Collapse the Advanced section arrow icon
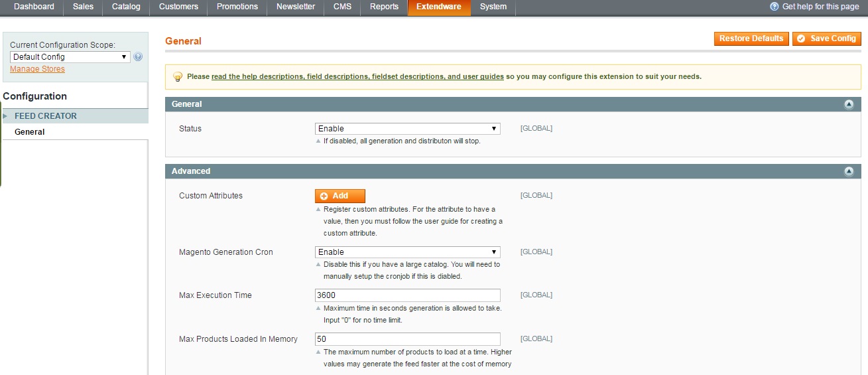The height and width of the screenshot is (375, 868). pos(848,171)
